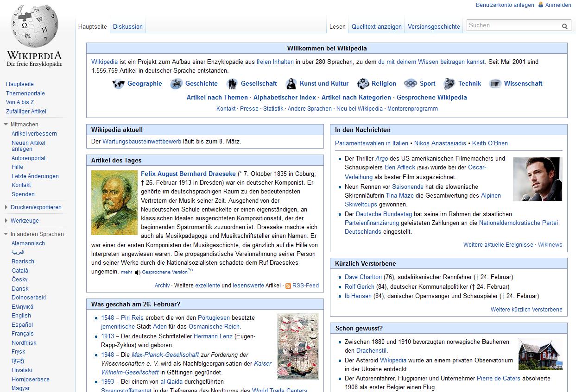Open the Wikinews link
This screenshot has width=576, height=392.
pos(550,245)
